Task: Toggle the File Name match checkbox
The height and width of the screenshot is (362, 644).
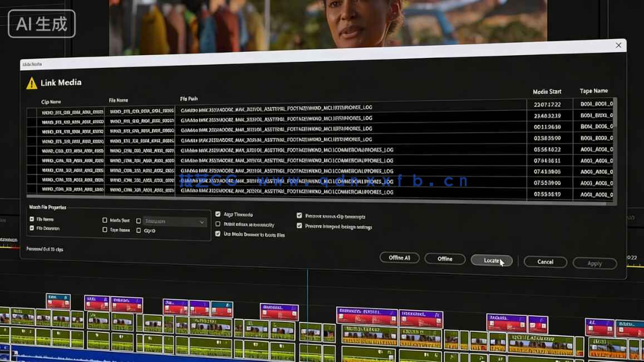Action: (x=32, y=219)
